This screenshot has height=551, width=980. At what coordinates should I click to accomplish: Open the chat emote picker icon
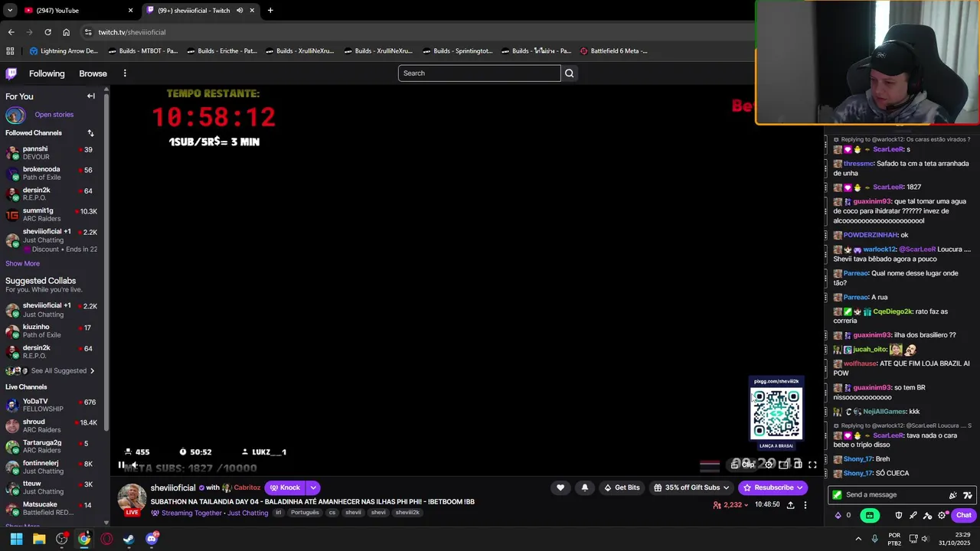pos(953,495)
